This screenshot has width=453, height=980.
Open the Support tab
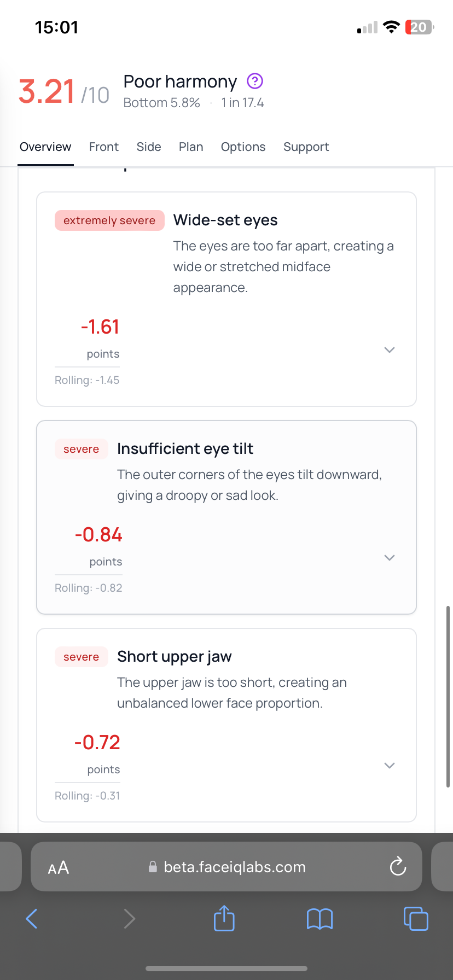(306, 147)
